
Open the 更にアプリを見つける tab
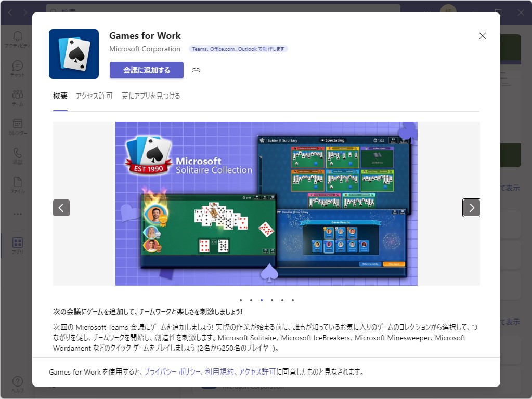pyautogui.click(x=151, y=96)
